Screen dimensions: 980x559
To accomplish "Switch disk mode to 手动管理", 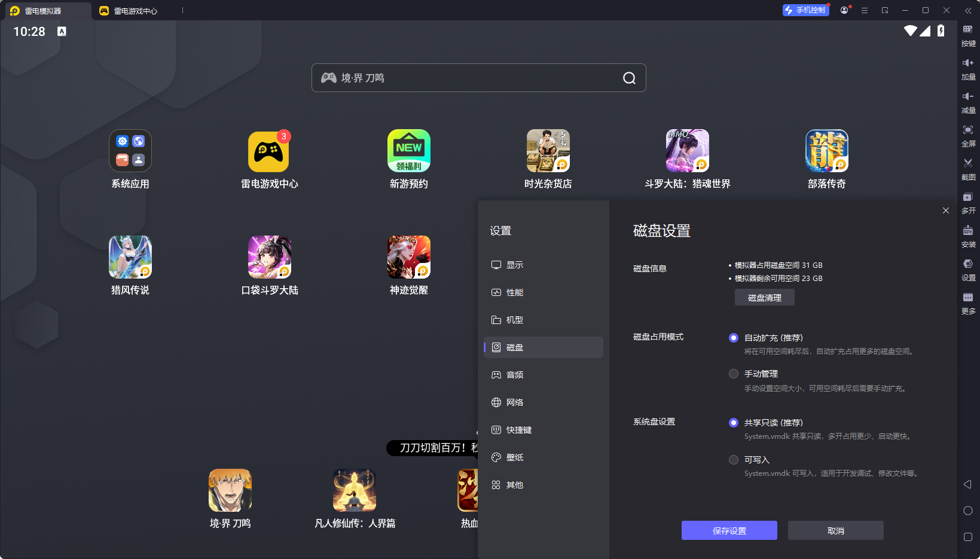I will (734, 374).
